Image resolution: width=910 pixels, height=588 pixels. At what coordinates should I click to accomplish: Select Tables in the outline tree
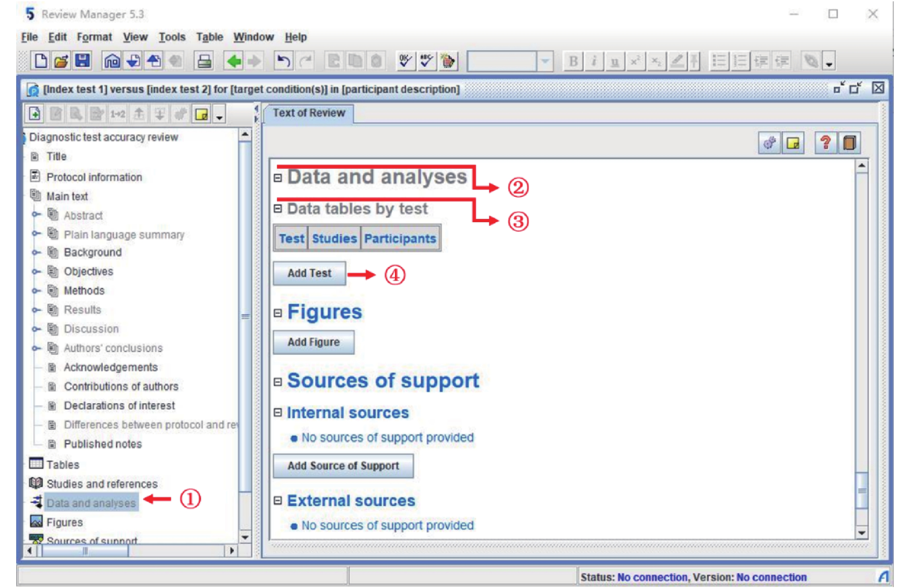pos(63,465)
